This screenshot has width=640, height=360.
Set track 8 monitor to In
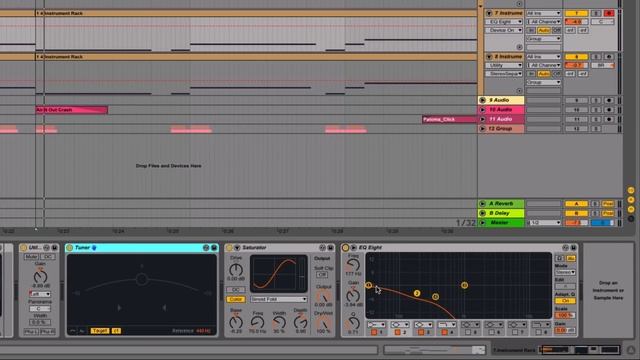[x=531, y=74]
